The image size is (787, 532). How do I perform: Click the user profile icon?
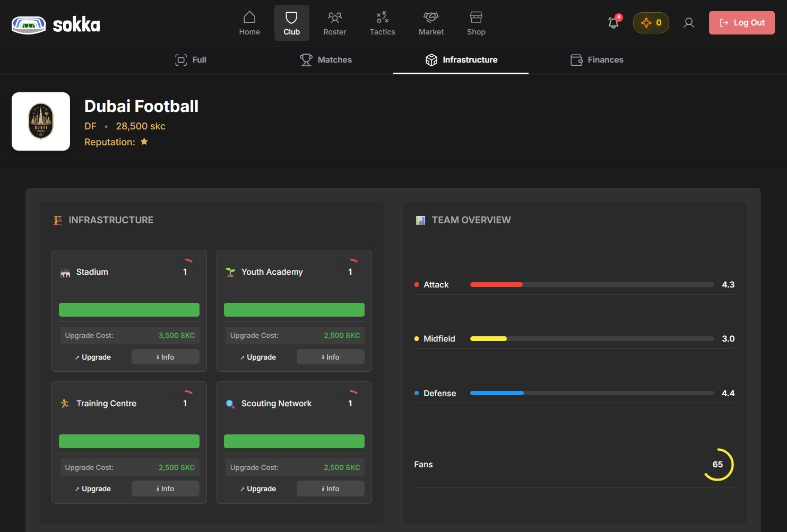(x=689, y=23)
